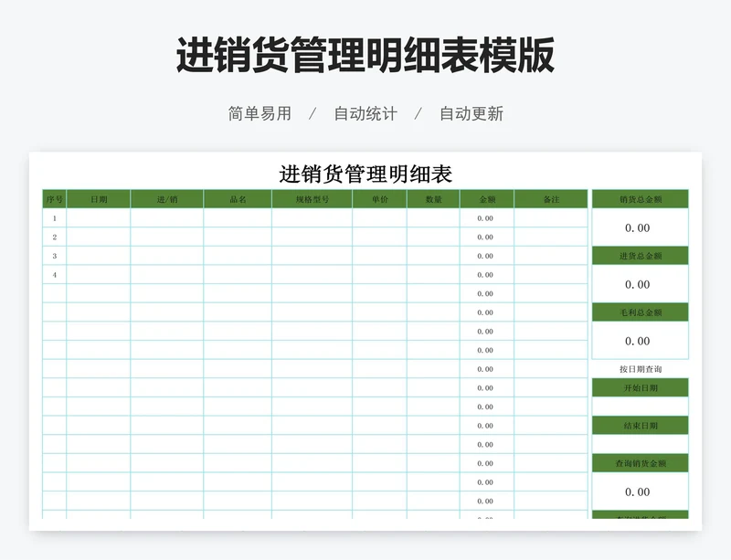Select the 进/销 column header
The width and height of the screenshot is (731, 560).
coord(167,199)
